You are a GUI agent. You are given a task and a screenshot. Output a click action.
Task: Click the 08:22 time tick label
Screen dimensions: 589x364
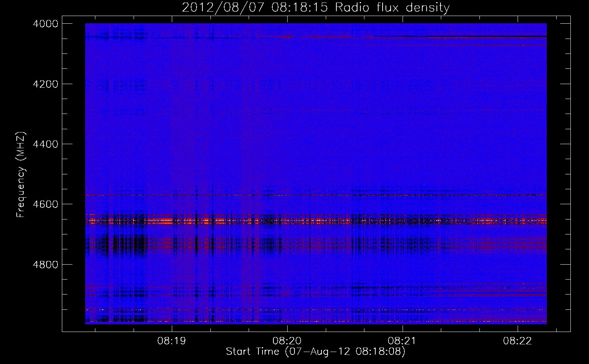tap(517, 341)
